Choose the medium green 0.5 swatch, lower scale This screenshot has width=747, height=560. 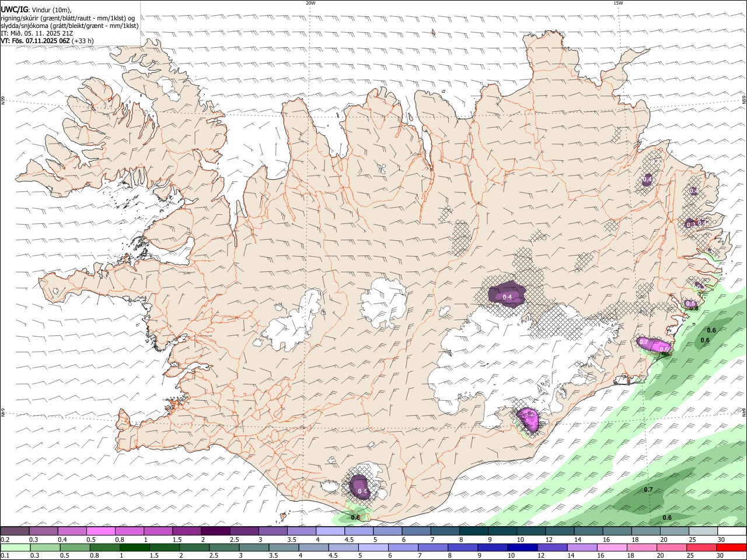[x=75, y=548]
